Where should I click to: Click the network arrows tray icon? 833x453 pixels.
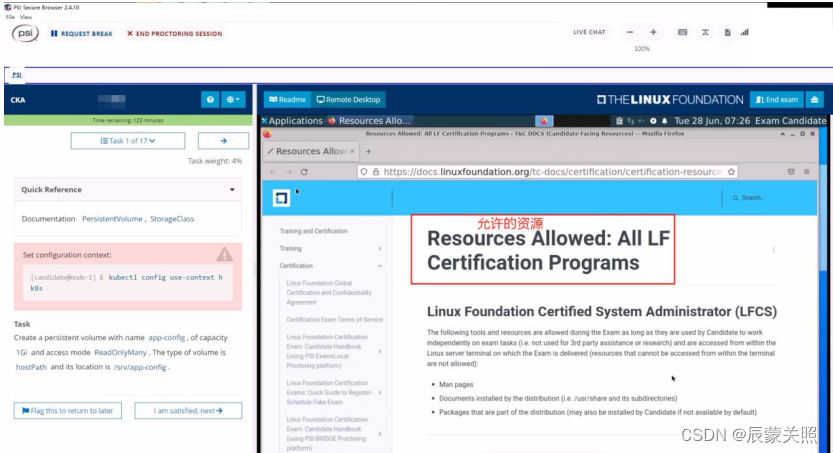click(x=631, y=121)
